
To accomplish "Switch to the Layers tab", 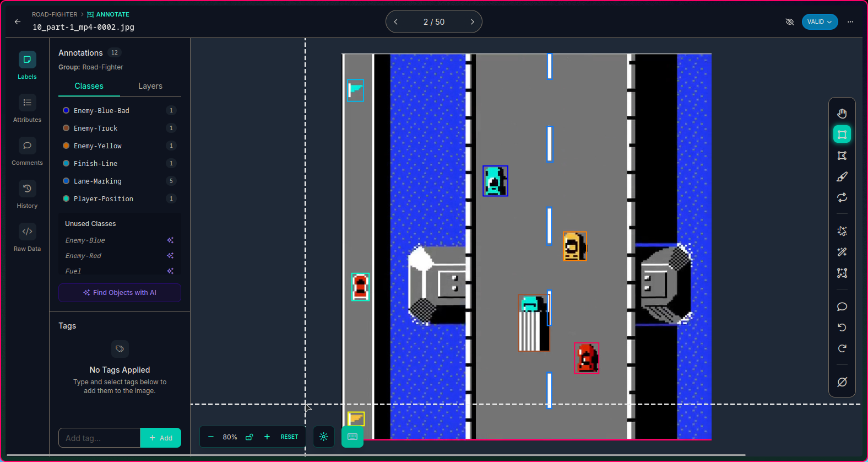I will 150,86.
